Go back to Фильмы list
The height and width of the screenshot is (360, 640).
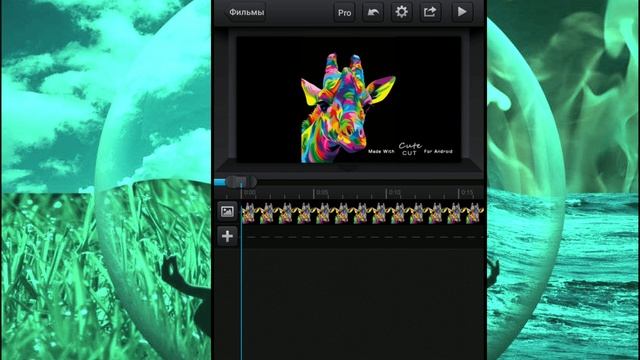click(246, 12)
